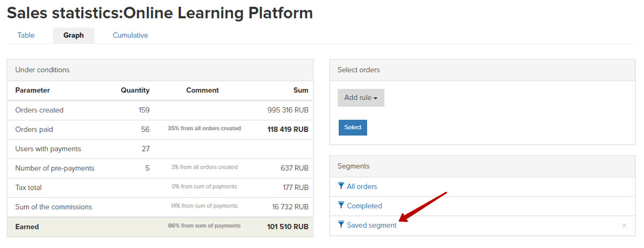Switch to the Cumulative tab

[130, 35]
